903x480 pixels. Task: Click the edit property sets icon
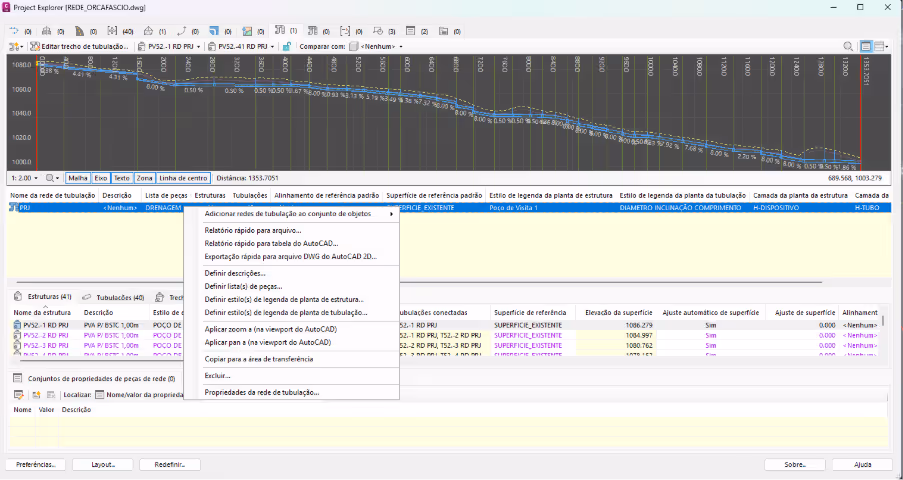point(18,395)
